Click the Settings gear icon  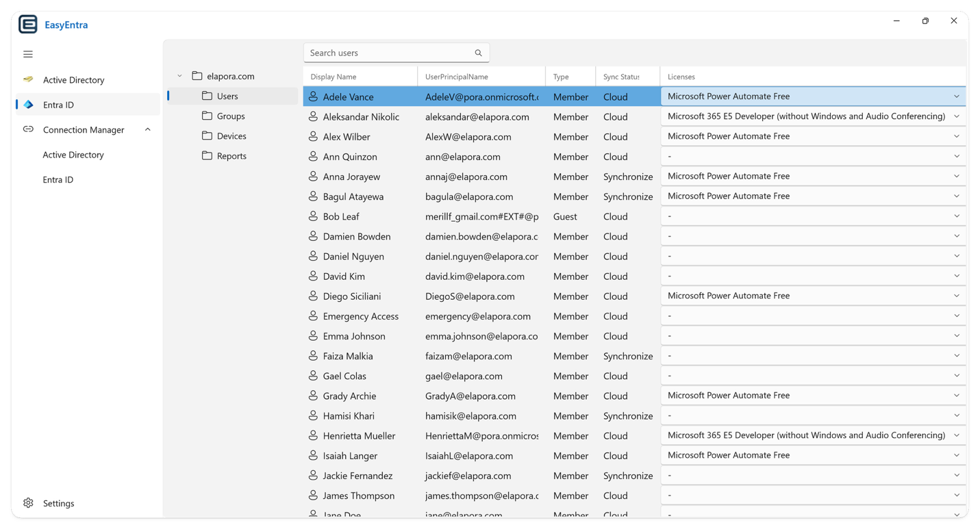(28, 503)
